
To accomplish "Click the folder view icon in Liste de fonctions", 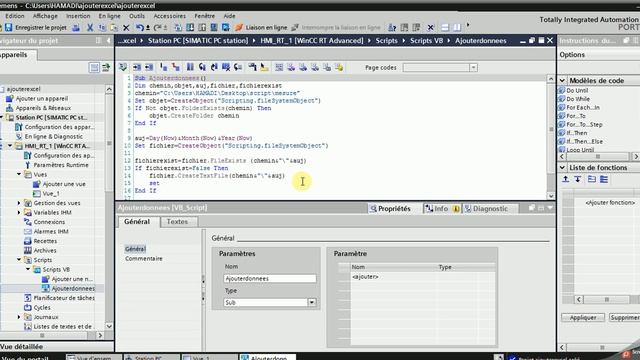I will (592, 179).
